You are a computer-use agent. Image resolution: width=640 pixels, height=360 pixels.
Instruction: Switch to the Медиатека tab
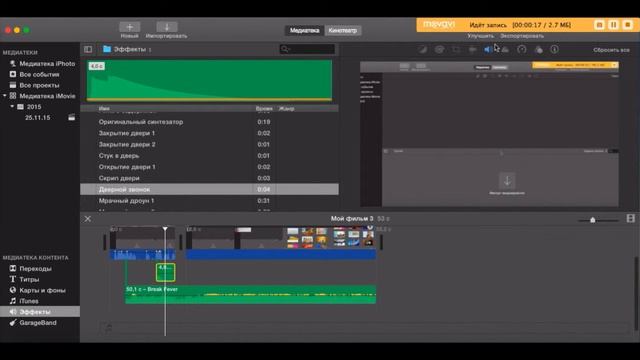304,30
